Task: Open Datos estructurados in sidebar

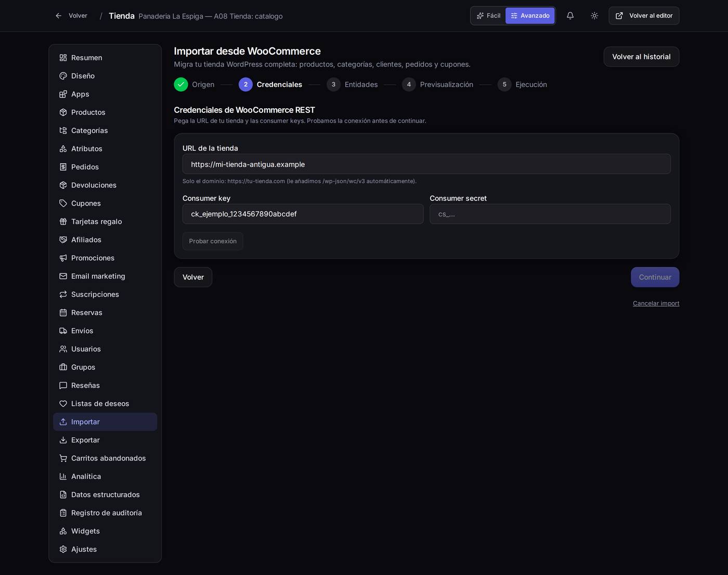Action: click(105, 495)
